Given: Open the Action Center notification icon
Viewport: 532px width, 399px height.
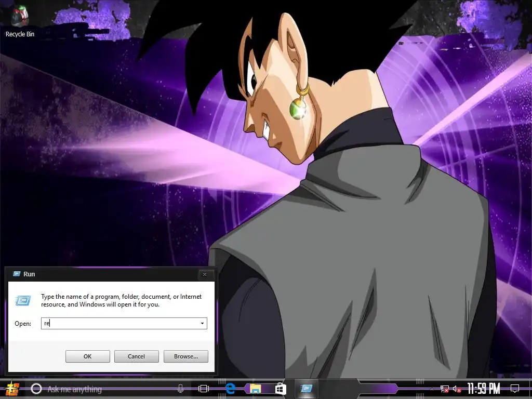Looking at the screenshot, I should tap(515, 389).
